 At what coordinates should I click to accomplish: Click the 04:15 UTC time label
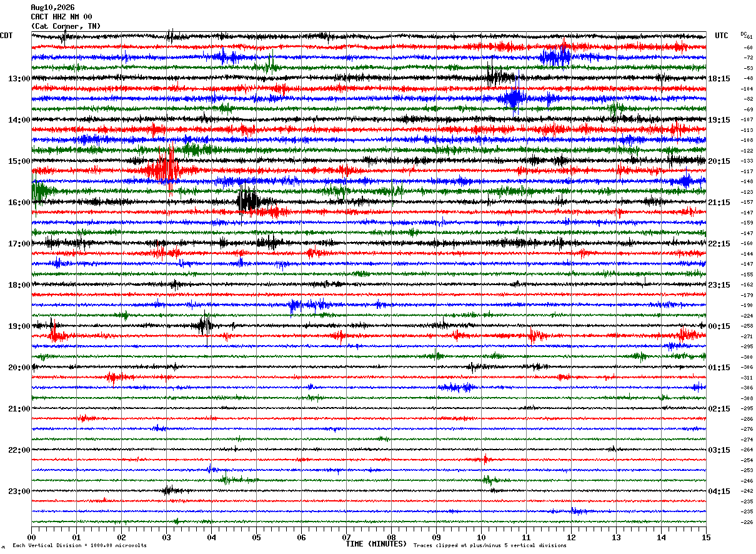(719, 491)
